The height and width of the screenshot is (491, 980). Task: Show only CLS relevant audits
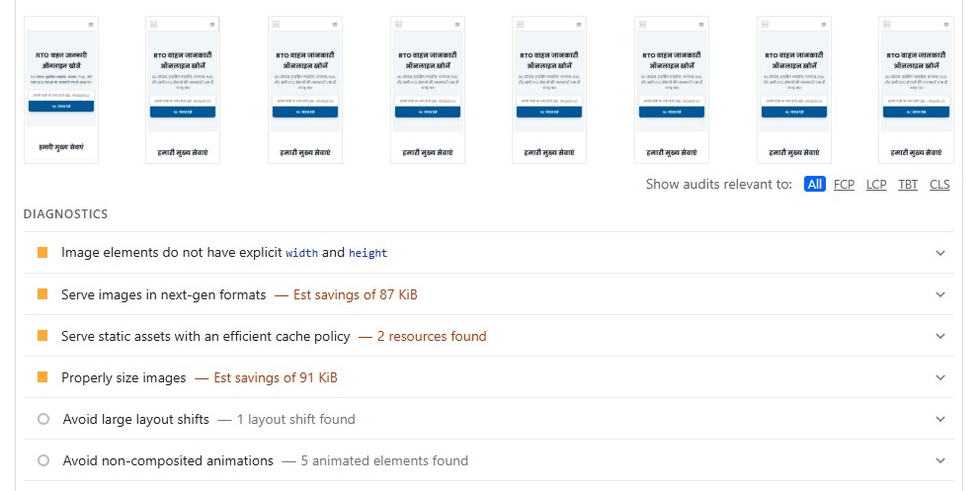(939, 185)
